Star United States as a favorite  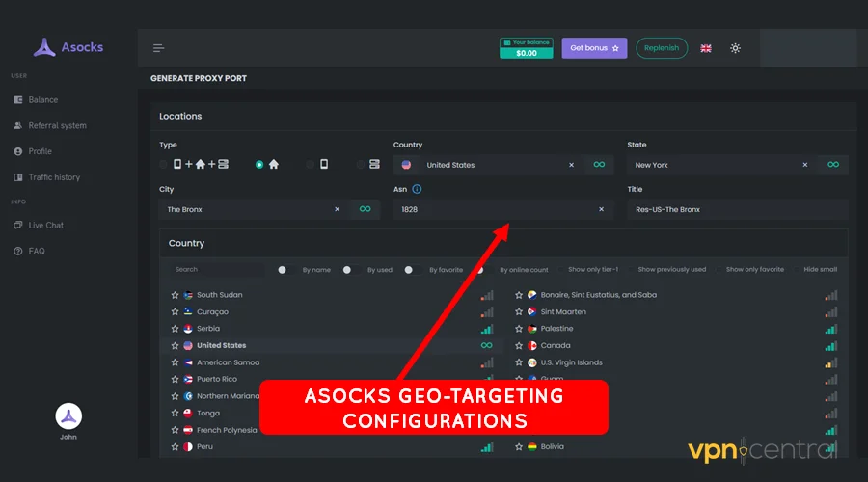click(x=175, y=345)
